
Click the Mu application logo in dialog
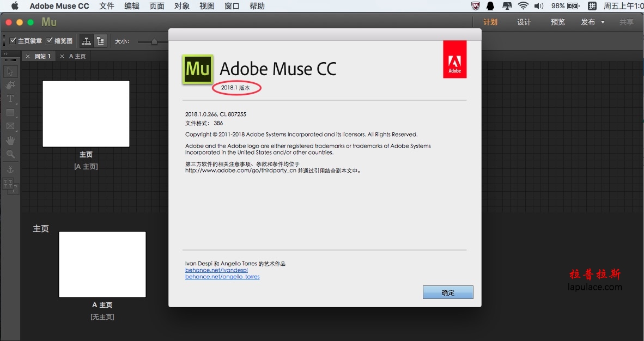pos(198,69)
